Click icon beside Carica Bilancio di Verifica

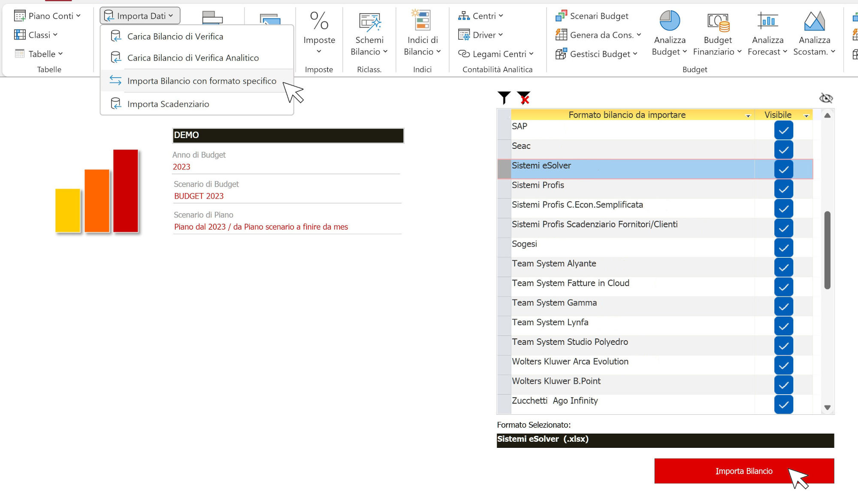(116, 36)
